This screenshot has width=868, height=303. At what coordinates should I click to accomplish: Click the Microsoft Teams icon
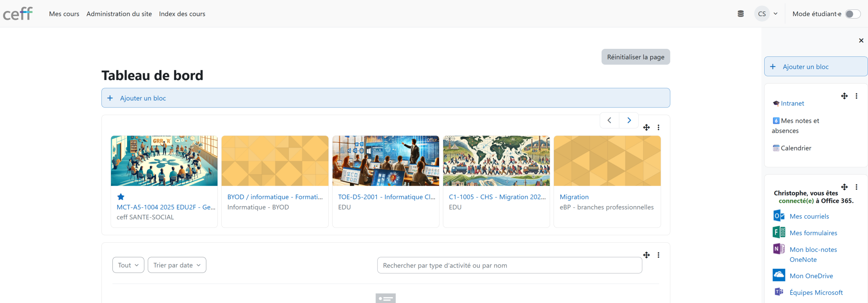click(779, 292)
